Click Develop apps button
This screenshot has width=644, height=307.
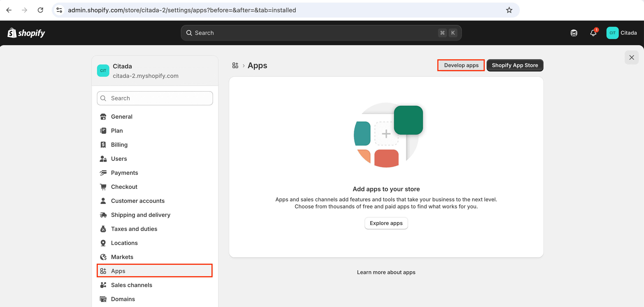pyautogui.click(x=461, y=65)
